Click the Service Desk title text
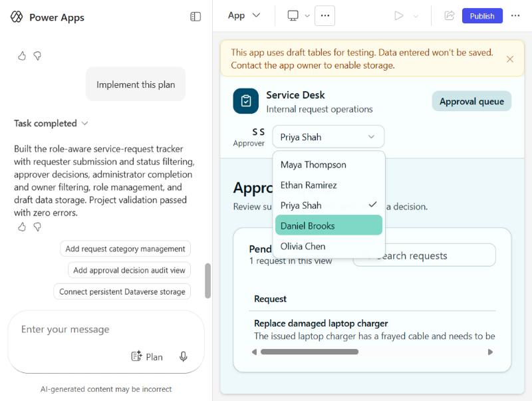The height and width of the screenshot is (401, 532). tap(295, 95)
